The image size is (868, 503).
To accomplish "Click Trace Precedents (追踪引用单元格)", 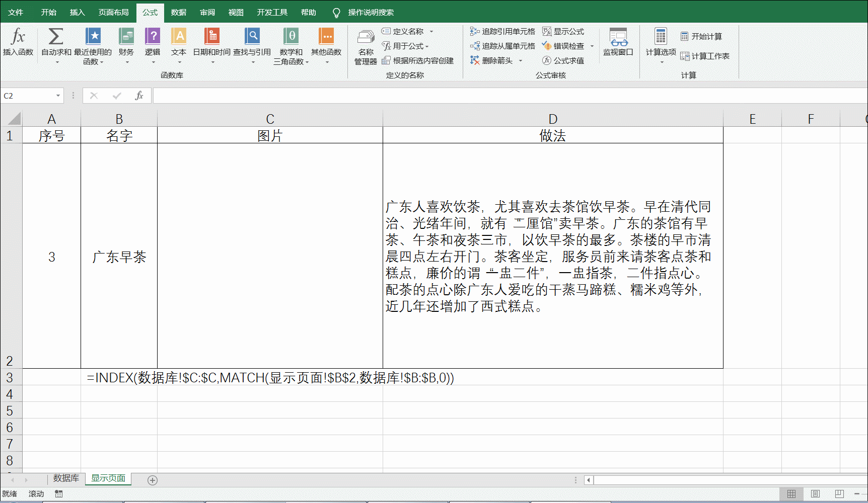I will 502,31.
